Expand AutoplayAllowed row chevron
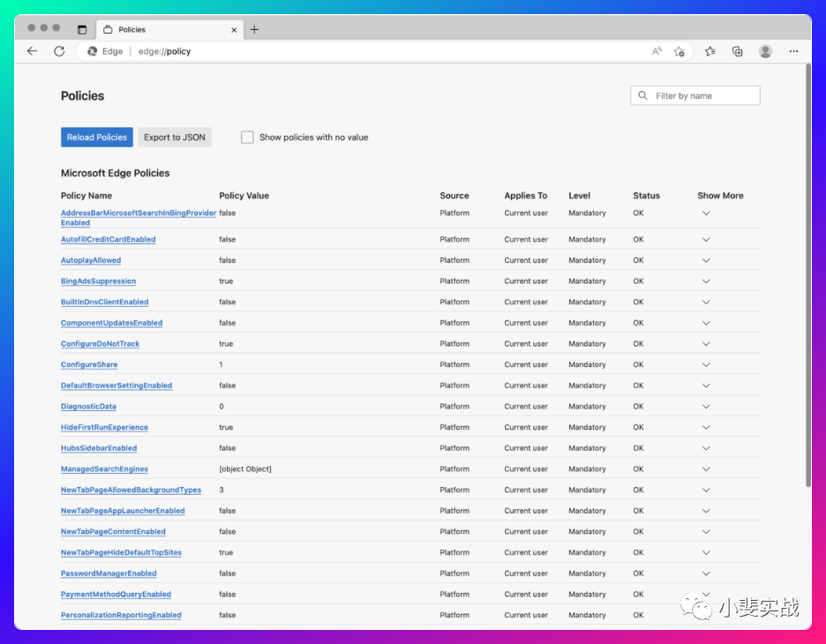This screenshot has height=644, width=826. click(x=706, y=260)
